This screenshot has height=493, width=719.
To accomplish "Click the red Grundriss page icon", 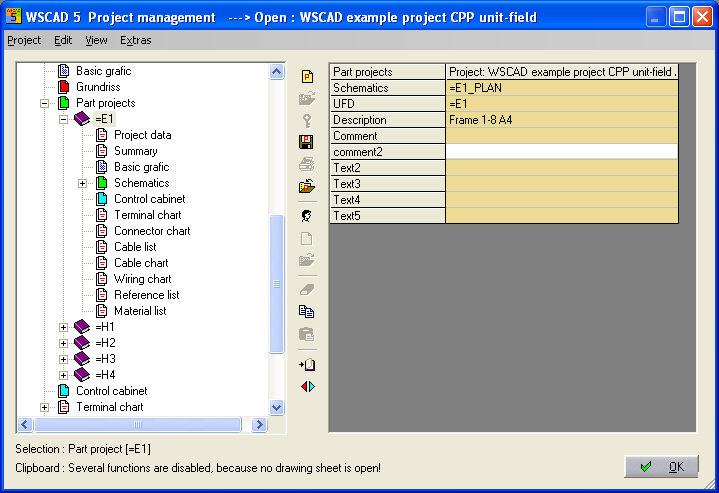I will [x=64, y=87].
